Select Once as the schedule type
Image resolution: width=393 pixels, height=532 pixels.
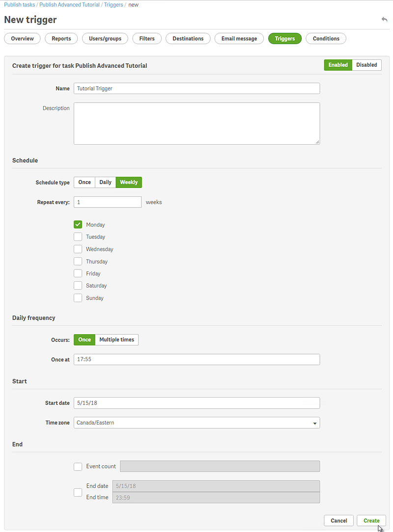click(84, 182)
